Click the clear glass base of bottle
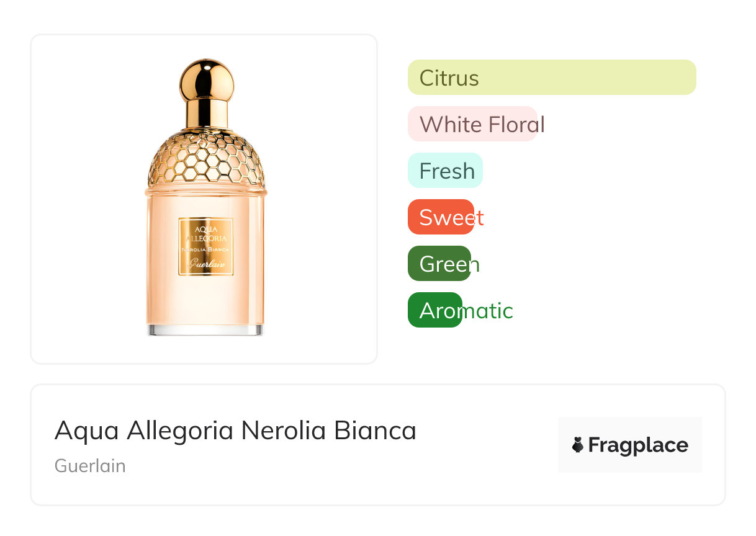Image resolution: width=756 pixels, height=536 pixels. click(x=205, y=329)
